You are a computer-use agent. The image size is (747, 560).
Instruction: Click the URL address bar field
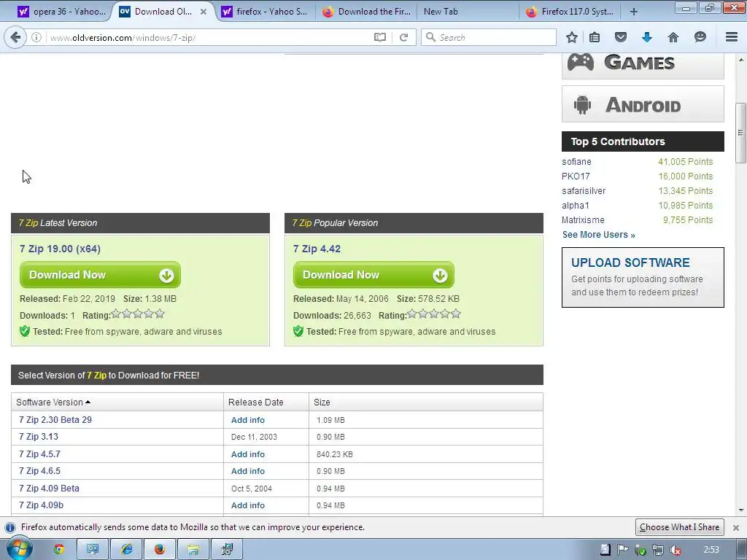pos(209,37)
